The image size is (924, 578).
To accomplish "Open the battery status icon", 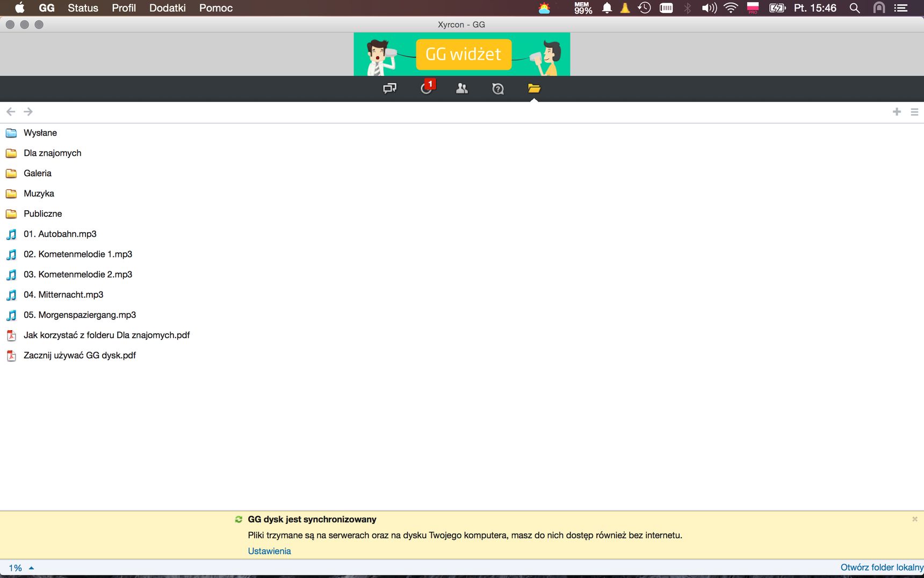I will pyautogui.click(x=777, y=8).
